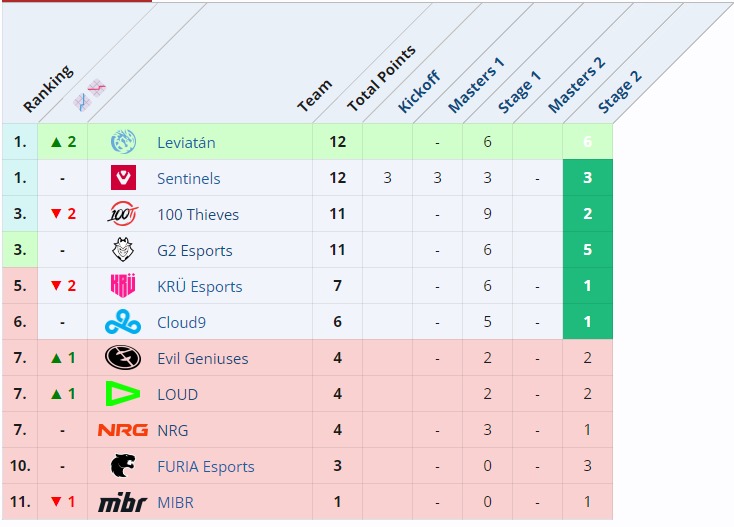This screenshot has width=734, height=527.
Task: Open the Stage 2 column header link
Action: point(620,90)
